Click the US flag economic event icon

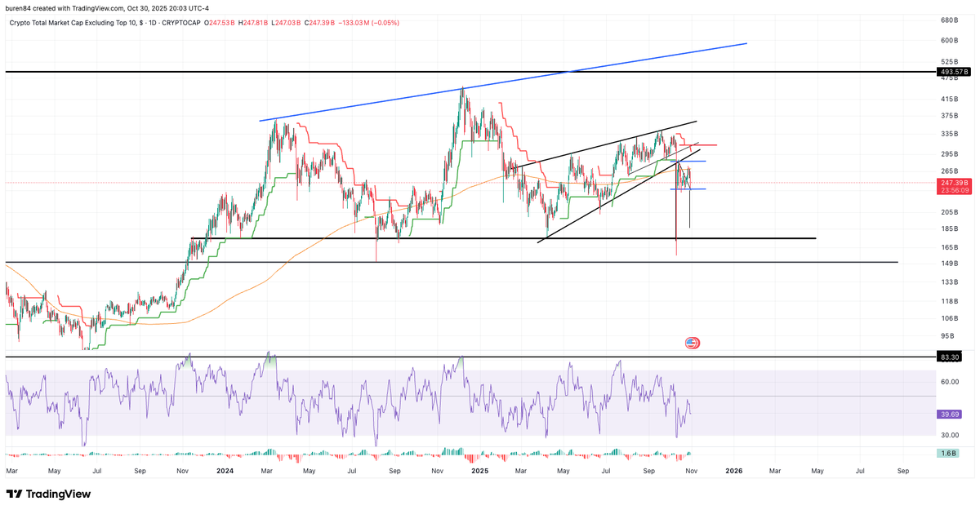pyautogui.click(x=692, y=344)
